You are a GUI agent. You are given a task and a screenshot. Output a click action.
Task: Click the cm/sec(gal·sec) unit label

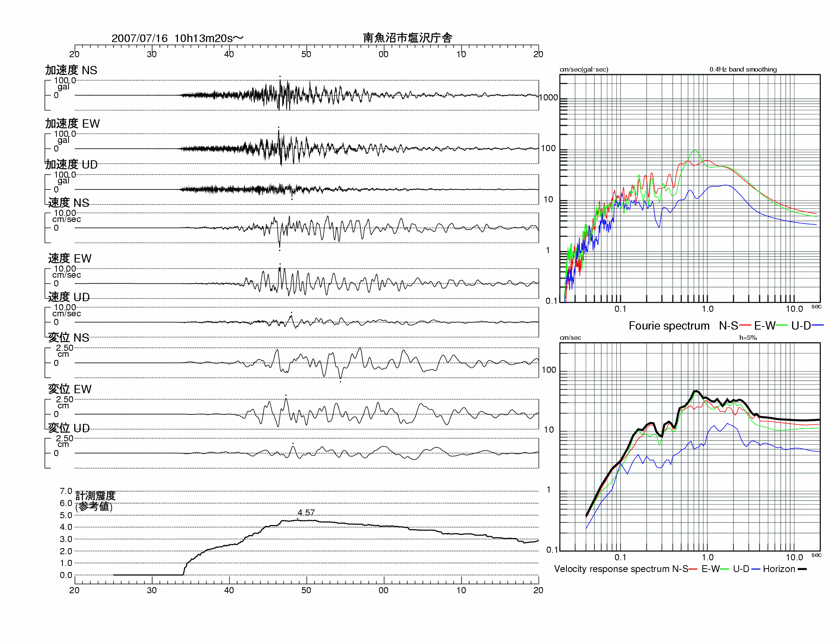pos(583,69)
